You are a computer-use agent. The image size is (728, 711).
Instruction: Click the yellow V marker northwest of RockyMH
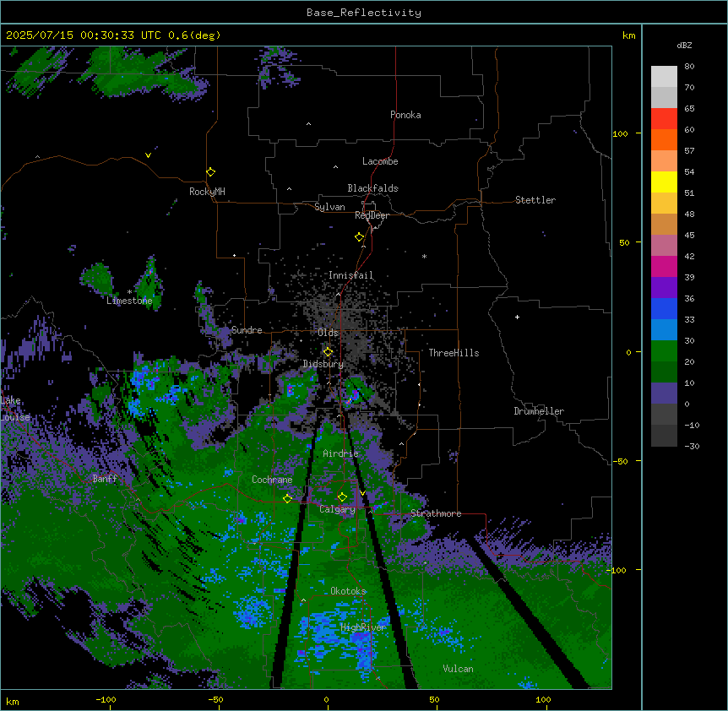tap(148, 155)
